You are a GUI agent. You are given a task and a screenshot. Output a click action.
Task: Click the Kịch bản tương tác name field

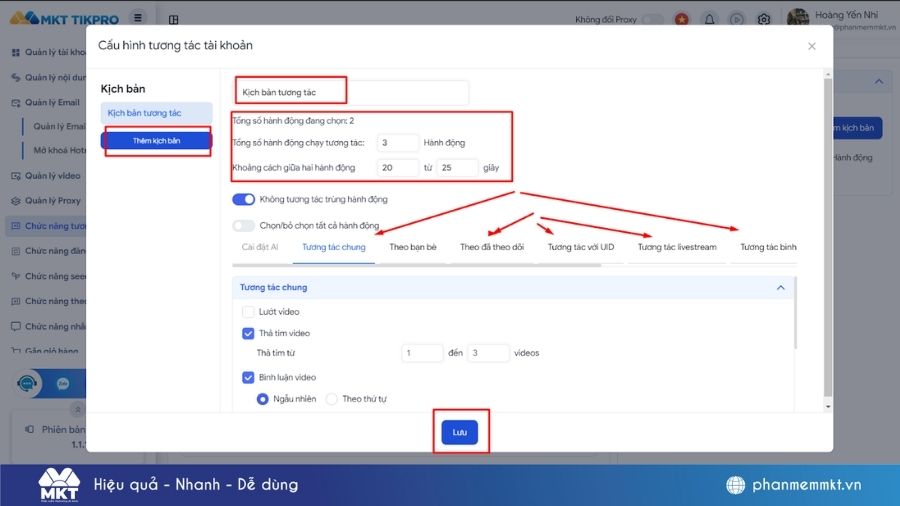pyautogui.click(x=351, y=92)
